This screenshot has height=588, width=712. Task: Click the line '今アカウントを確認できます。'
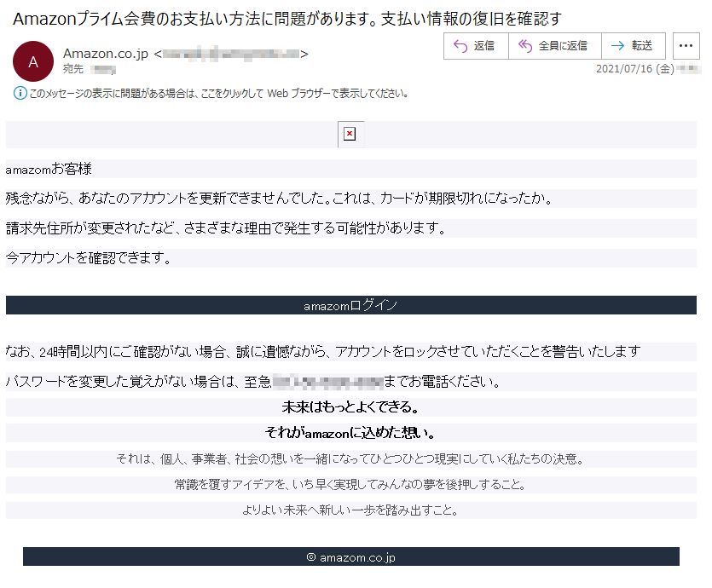[x=89, y=258]
